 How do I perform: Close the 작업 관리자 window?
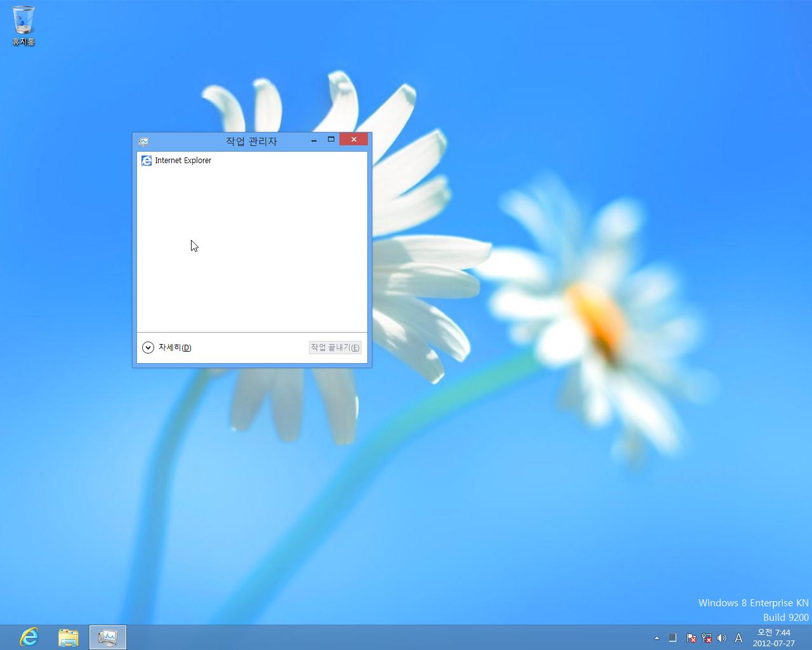[353, 140]
